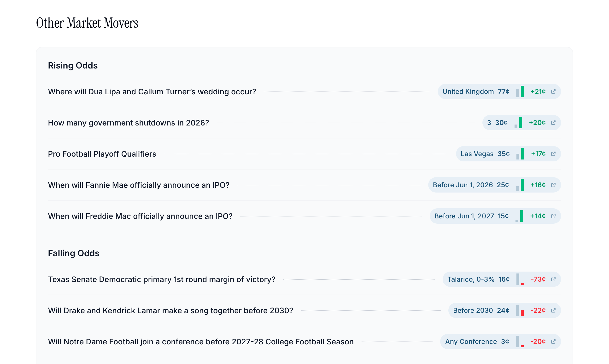Image resolution: width=609 pixels, height=364 pixels.
Task: Click external link icon for Notre Dame row
Action: [x=553, y=342]
